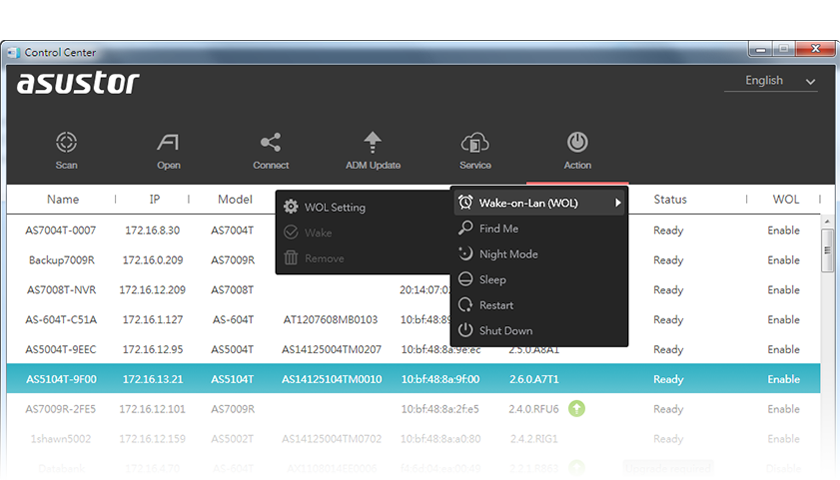The height and width of the screenshot is (480, 840).
Task: Expand Wake-on-Lan (WOL) submenu arrow
Action: 618,203
